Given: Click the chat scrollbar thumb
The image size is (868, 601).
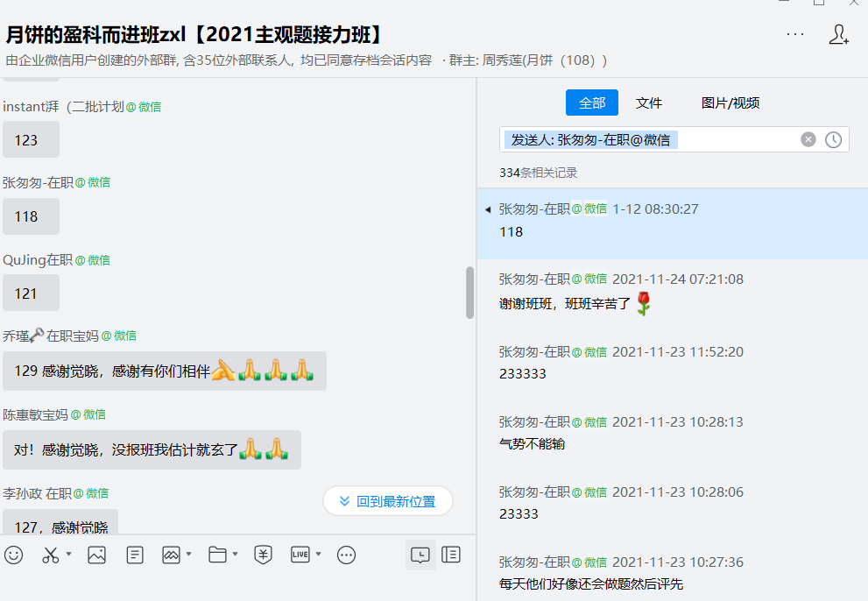Looking at the screenshot, I should 470,293.
